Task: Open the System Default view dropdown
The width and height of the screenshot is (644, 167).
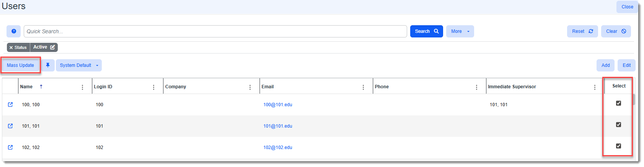Action: (79, 65)
